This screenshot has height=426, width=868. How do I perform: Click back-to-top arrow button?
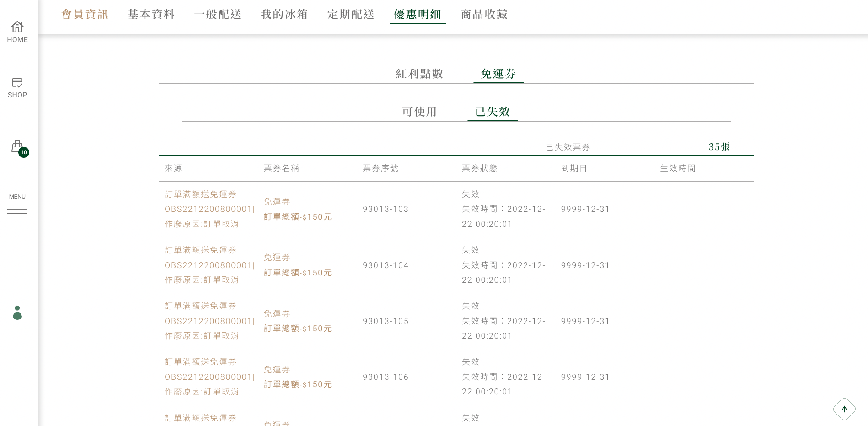coord(844,409)
